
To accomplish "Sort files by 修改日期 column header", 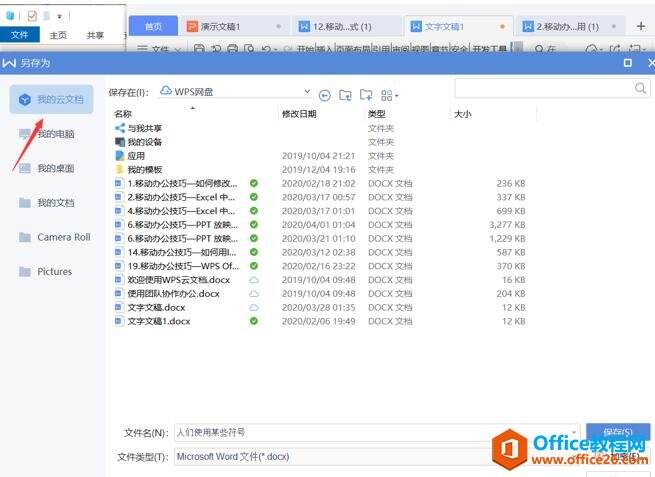I will coord(299,114).
